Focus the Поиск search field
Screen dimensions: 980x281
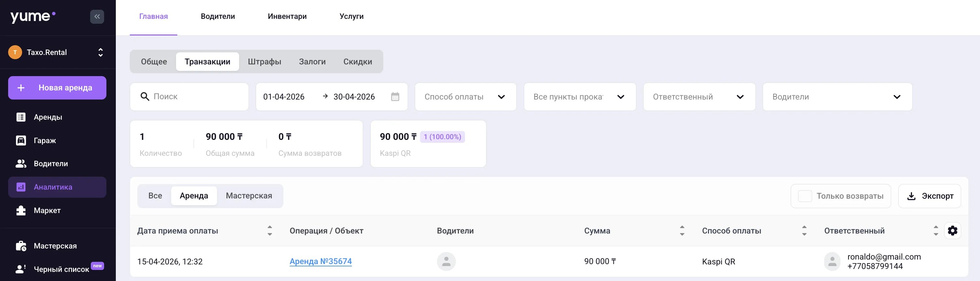tap(189, 97)
